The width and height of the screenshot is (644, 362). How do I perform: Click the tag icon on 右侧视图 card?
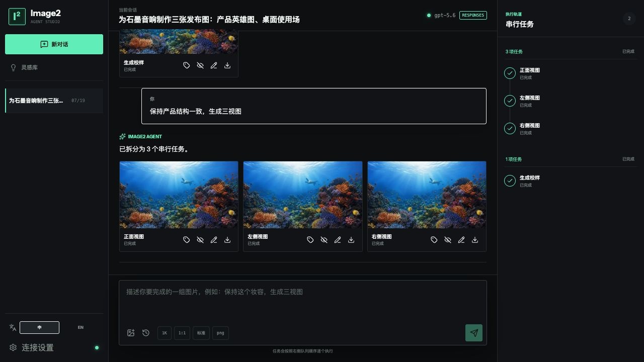click(x=434, y=240)
